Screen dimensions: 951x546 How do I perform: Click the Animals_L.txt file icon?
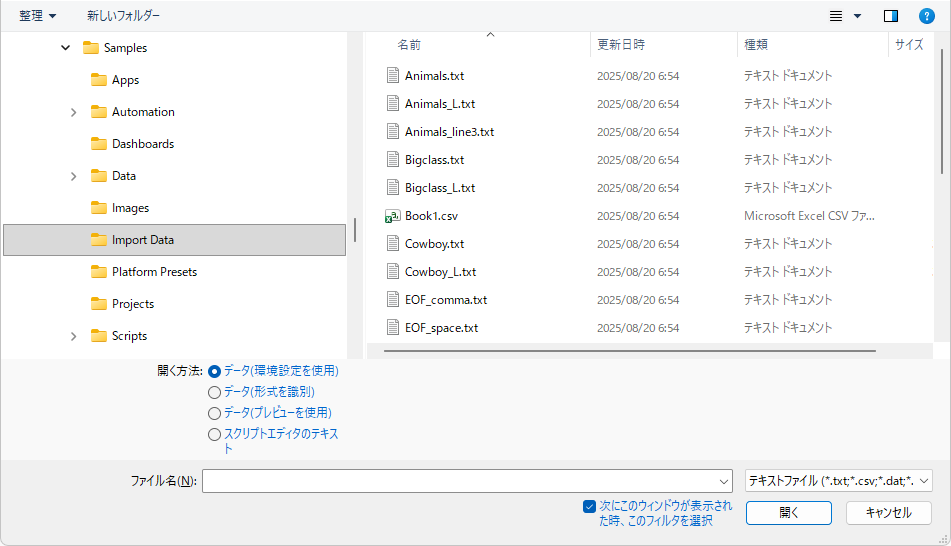[393, 103]
